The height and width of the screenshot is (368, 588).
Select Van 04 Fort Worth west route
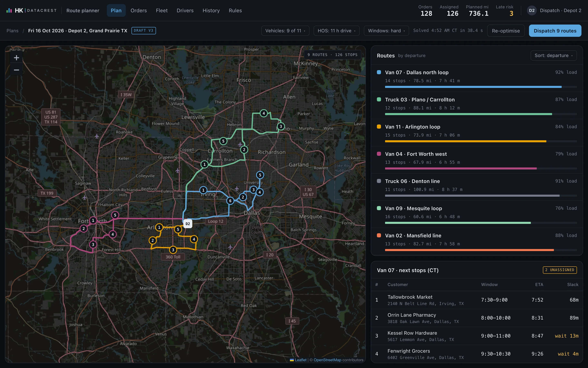coord(477,160)
